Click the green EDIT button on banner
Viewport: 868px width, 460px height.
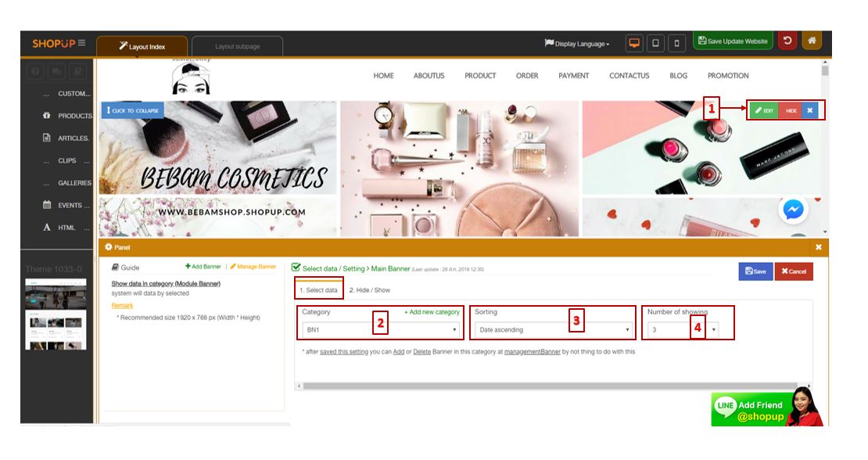coord(764,110)
